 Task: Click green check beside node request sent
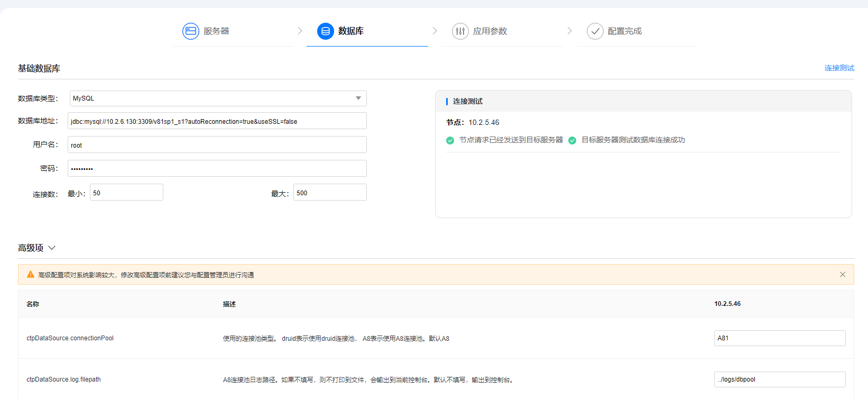click(x=450, y=140)
